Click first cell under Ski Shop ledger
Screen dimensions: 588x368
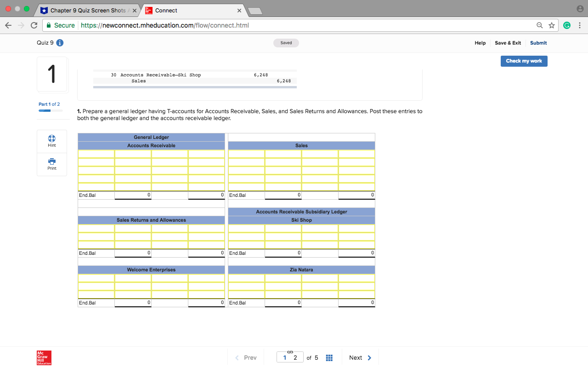pyautogui.click(x=246, y=229)
